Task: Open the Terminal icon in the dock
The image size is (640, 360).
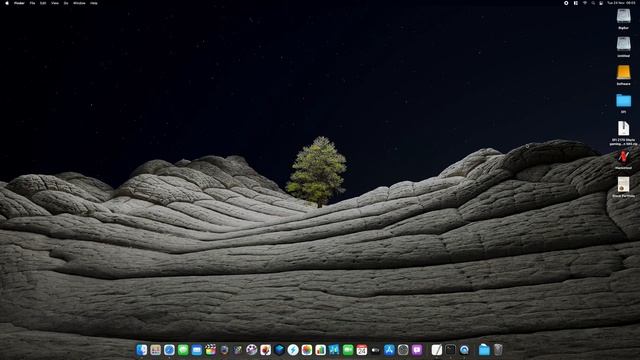Action: 450,350
